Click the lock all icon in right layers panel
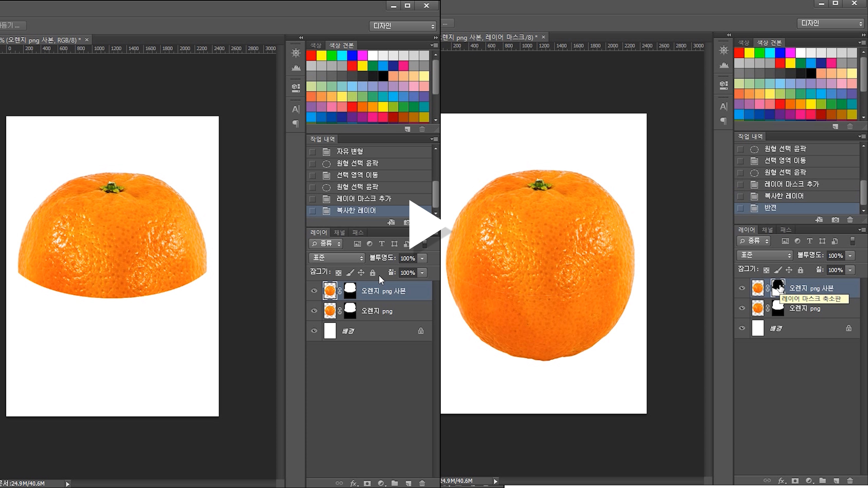Viewport: 868px width, 488px height. [800, 270]
